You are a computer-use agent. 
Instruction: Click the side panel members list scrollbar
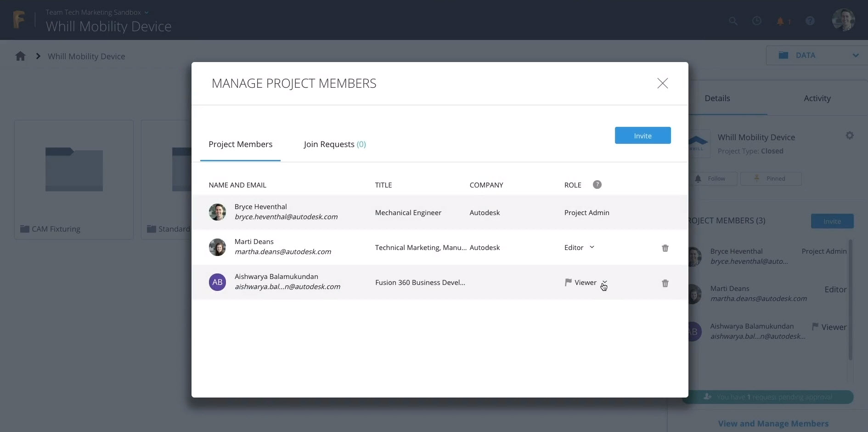point(850,300)
